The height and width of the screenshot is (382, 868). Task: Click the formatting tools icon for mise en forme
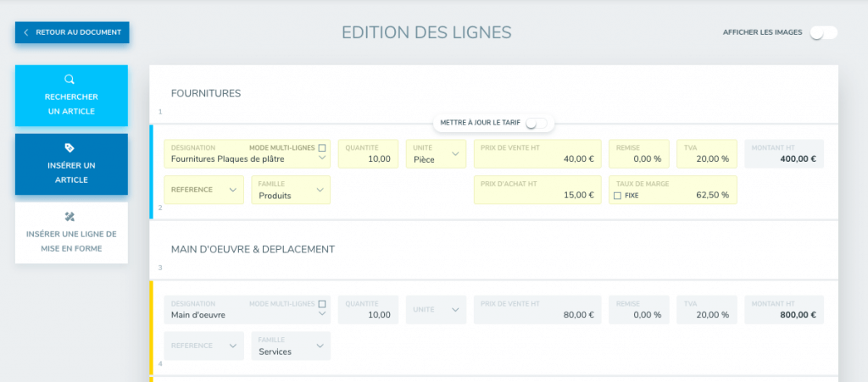click(x=70, y=216)
